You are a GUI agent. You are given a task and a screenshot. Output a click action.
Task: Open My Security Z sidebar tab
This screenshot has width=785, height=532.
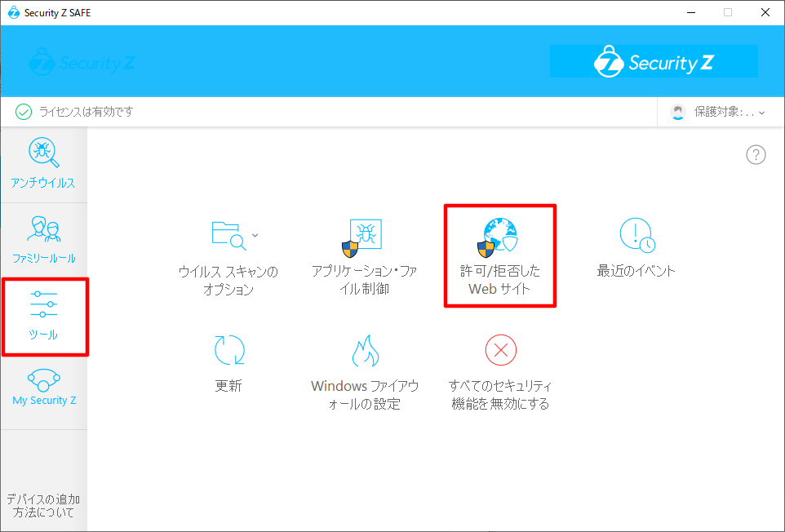(x=43, y=388)
